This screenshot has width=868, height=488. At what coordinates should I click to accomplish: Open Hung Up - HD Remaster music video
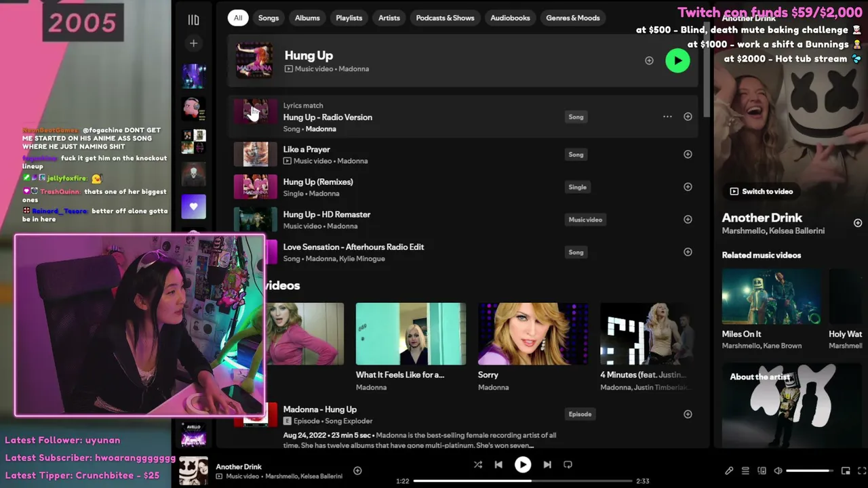point(327,214)
